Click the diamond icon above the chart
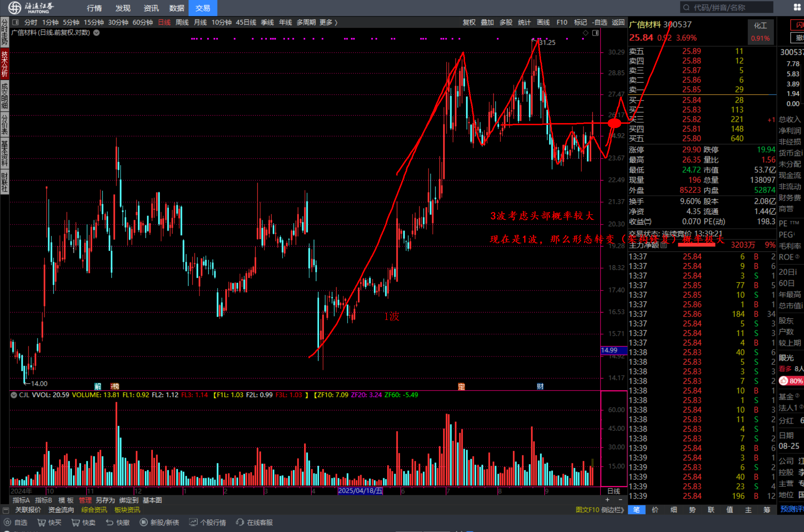The image size is (804, 532). pos(585,33)
